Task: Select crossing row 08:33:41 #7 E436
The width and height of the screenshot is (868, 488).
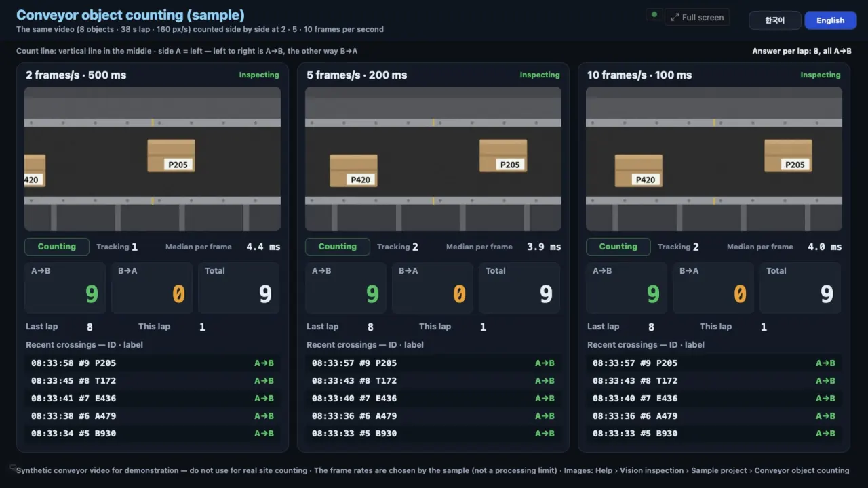Action: click(153, 398)
